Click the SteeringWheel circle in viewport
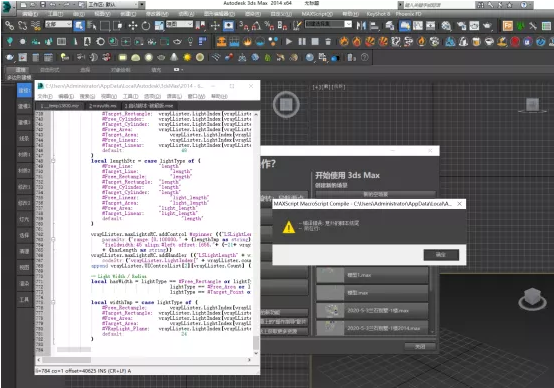 click(x=286, y=105)
